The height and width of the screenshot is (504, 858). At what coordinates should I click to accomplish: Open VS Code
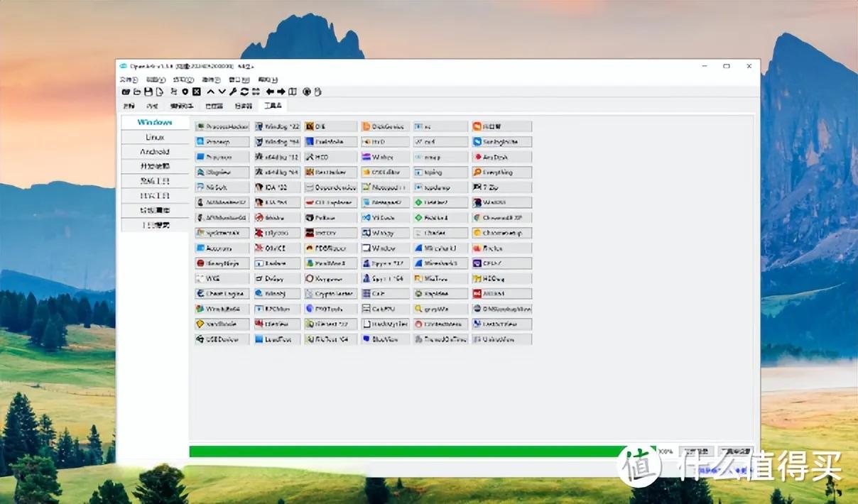point(385,218)
